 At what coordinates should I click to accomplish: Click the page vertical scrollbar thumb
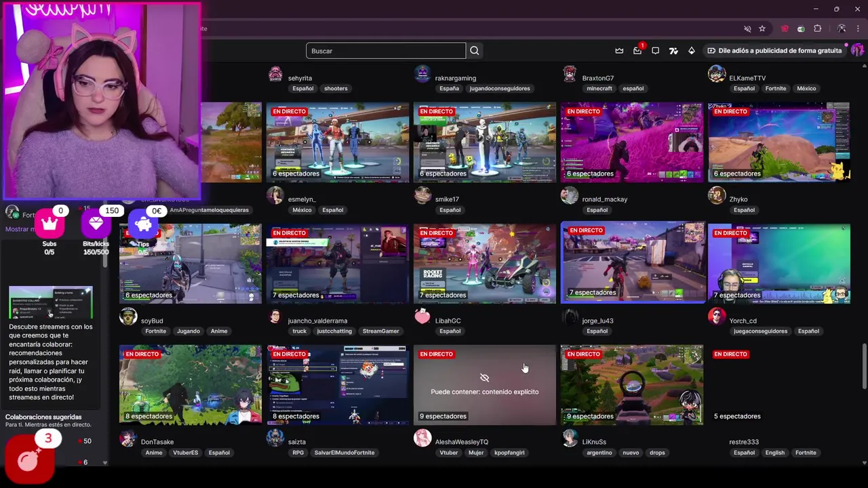click(x=864, y=367)
